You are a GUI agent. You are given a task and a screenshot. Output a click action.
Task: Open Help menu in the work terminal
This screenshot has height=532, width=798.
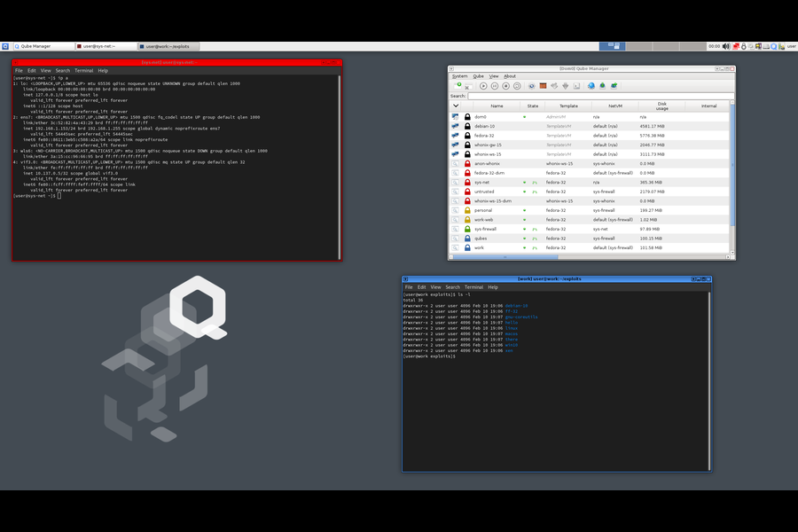point(493,287)
